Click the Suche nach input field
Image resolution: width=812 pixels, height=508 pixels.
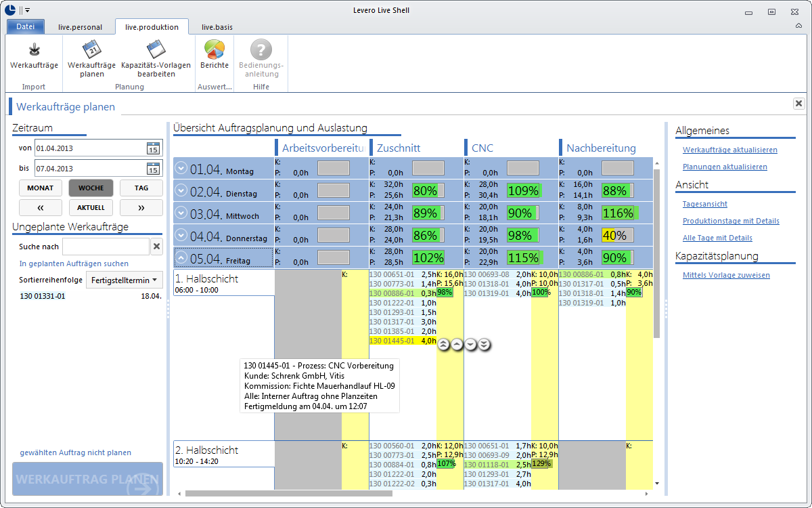(x=106, y=247)
